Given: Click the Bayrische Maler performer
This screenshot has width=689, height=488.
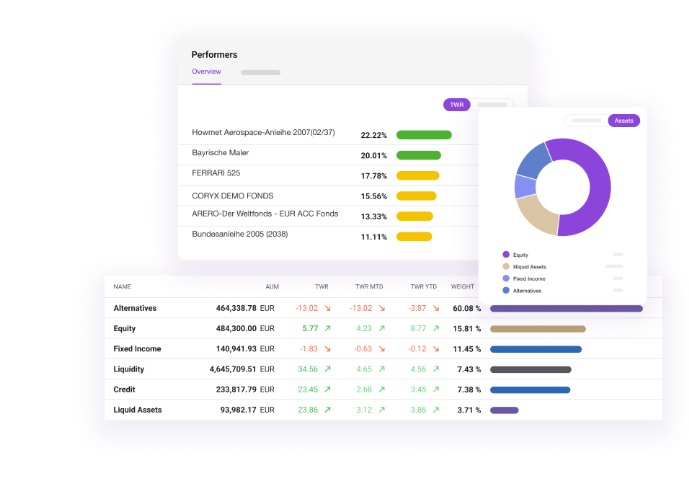Looking at the screenshot, I should point(220,153).
